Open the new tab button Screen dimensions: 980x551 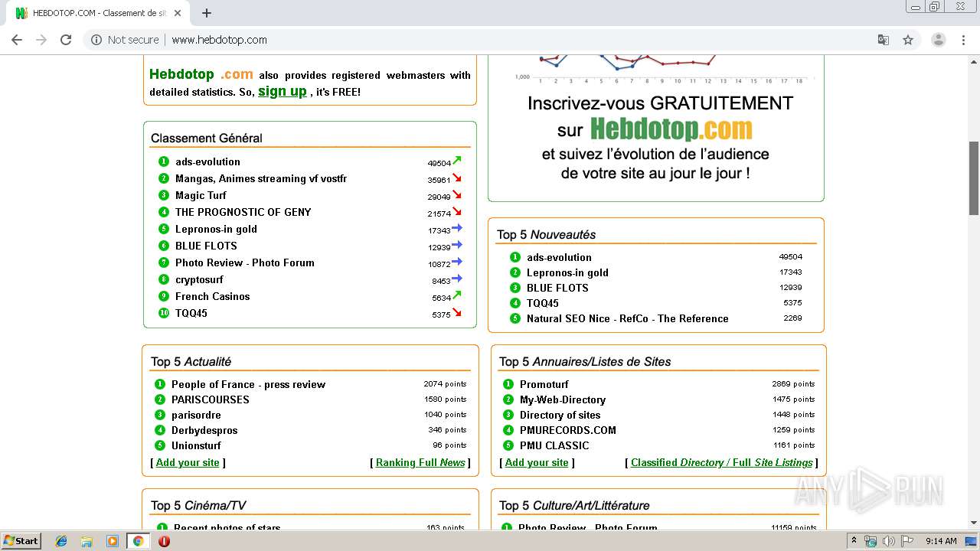point(207,13)
